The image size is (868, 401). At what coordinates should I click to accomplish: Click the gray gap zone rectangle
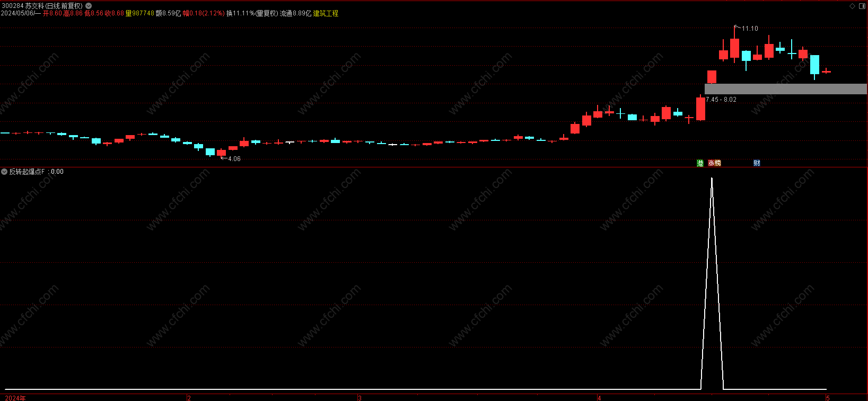point(786,89)
